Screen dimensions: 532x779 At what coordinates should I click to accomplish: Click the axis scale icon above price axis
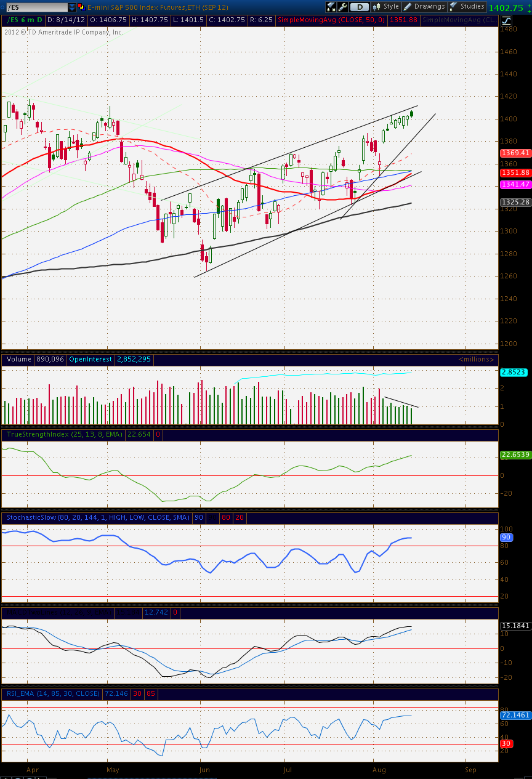pos(506,20)
